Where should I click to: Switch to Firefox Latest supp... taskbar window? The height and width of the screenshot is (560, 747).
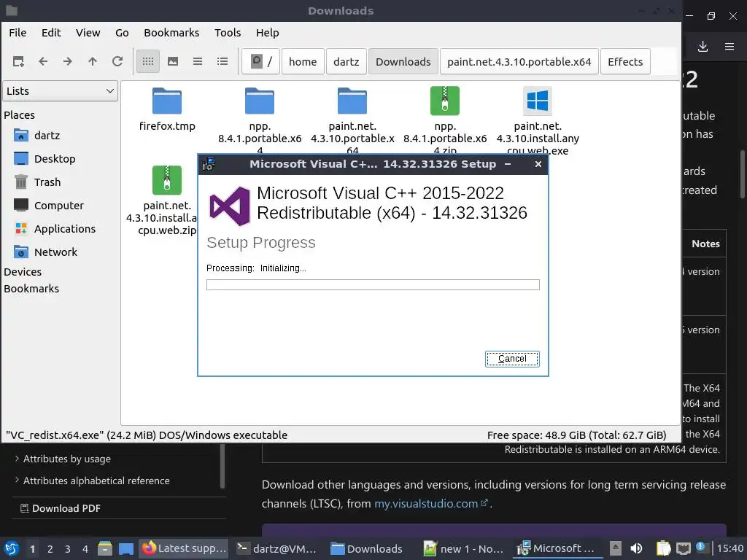184,548
